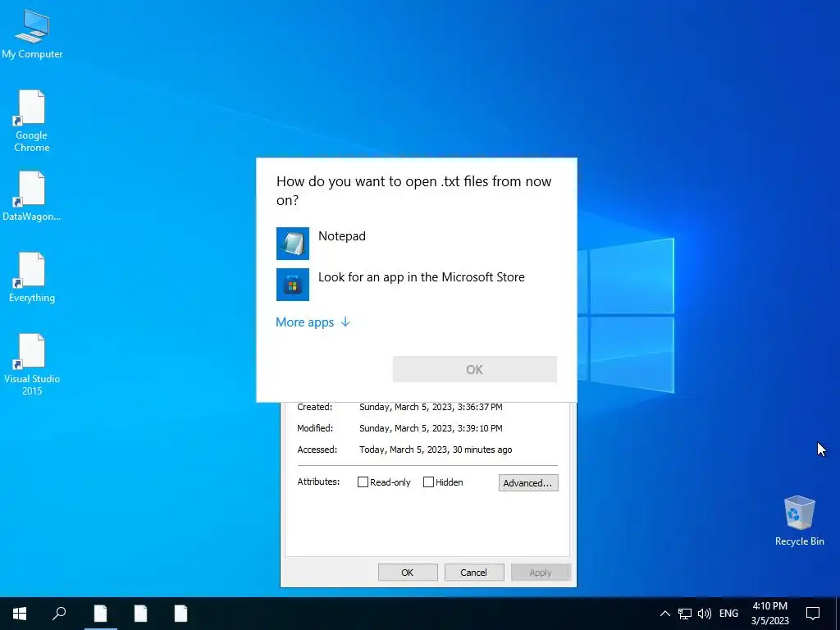Viewport: 840px width, 630px height.
Task: Confirm with OK in the Properties dialog
Action: click(408, 572)
